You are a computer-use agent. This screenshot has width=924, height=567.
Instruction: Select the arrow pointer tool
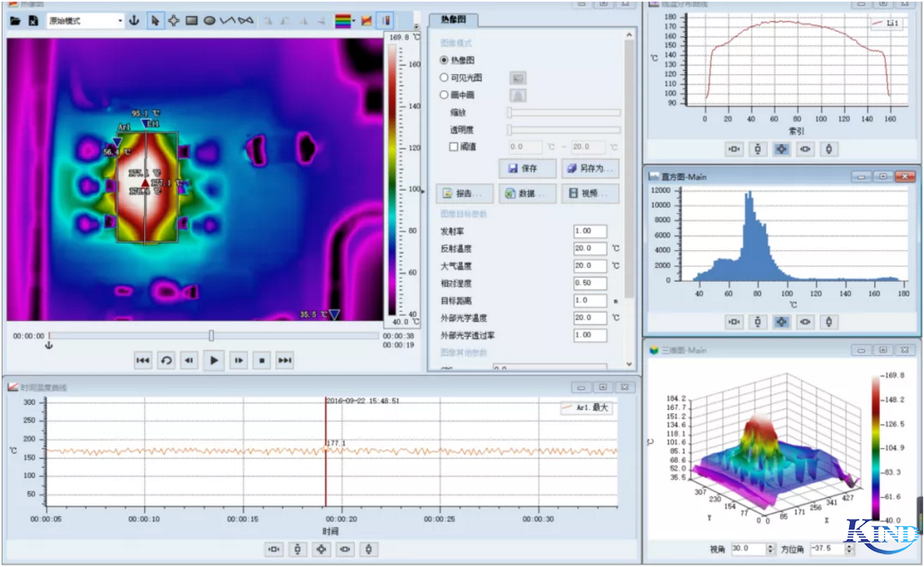click(155, 20)
